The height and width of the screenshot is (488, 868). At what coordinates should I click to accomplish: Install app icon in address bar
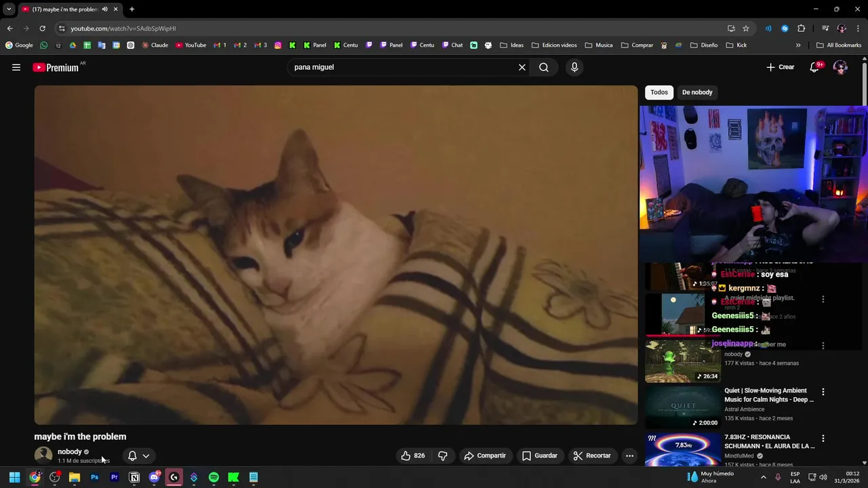coord(731,28)
